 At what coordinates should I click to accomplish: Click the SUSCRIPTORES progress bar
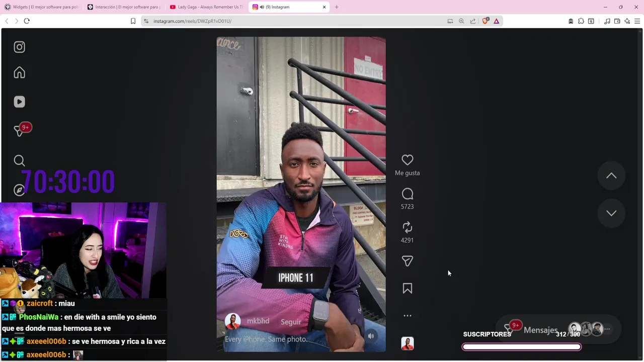(x=522, y=346)
